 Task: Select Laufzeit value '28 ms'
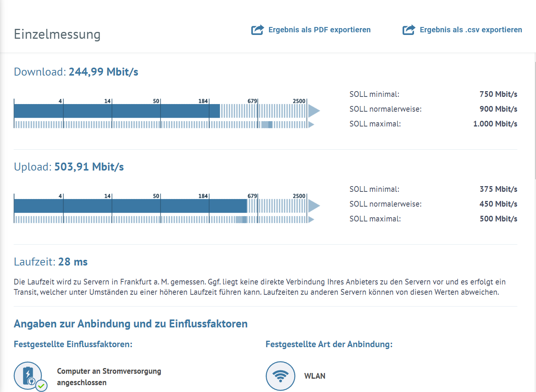[73, 262]
